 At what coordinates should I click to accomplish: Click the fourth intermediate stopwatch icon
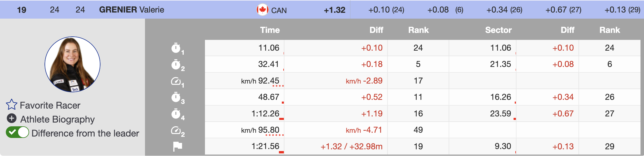click(x=176, y=114)
